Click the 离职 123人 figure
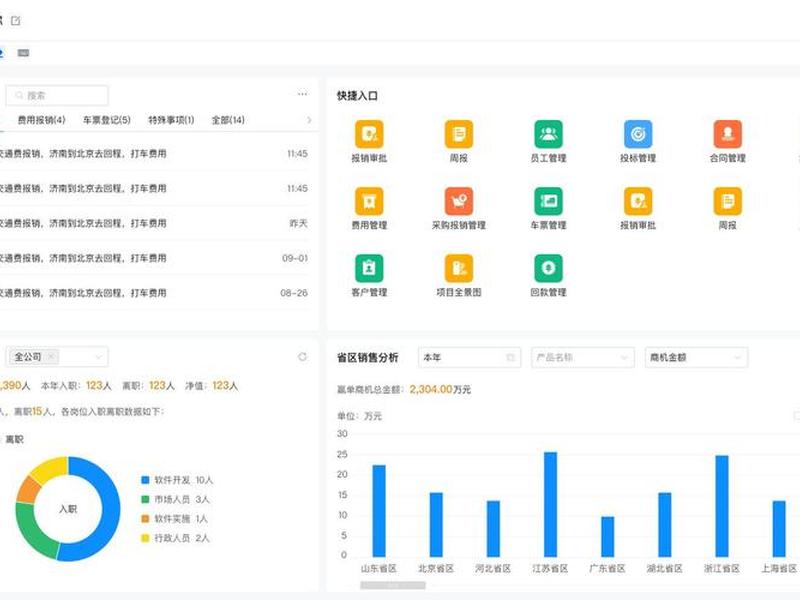This screenshot has width=800, height=600. pos(148,386)
